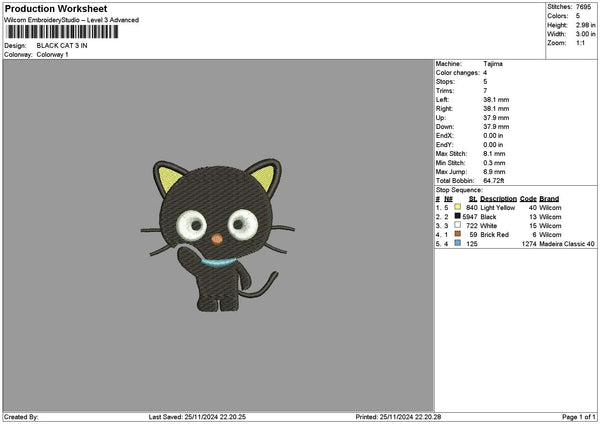This screenshot has height=424, width=600.
Task: Click the 'Color changes:' label
Action: click(x=458, y=73)
